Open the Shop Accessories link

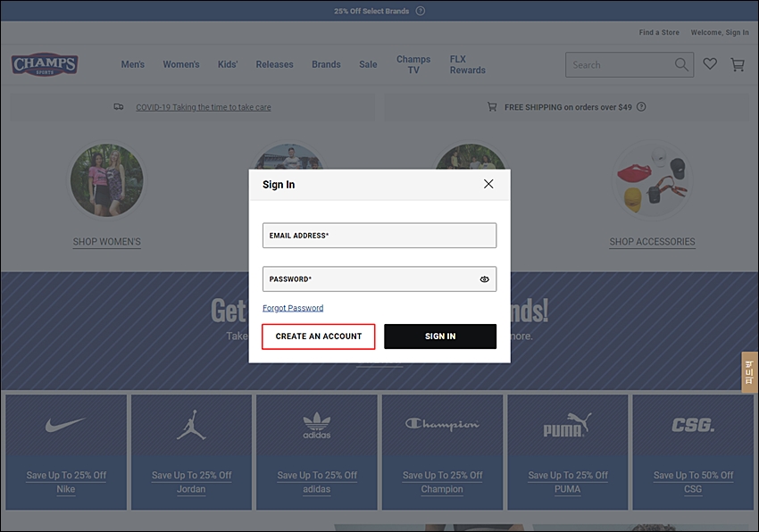(x=652, y=242)
